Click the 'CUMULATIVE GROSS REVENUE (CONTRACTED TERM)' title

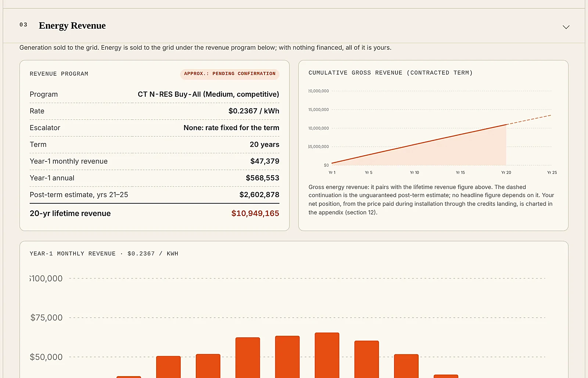[x=391, y=73]
